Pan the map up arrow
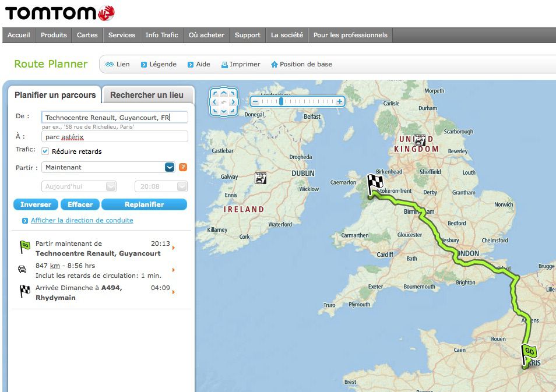556x392 pixels. (224, 93)
